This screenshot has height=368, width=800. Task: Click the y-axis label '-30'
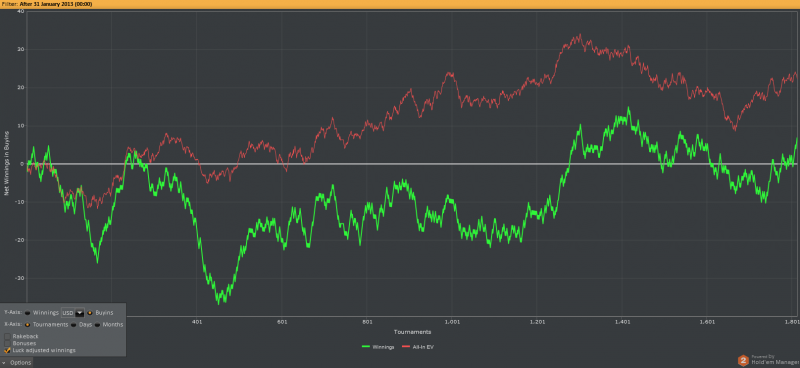click(x=20, y=278)
